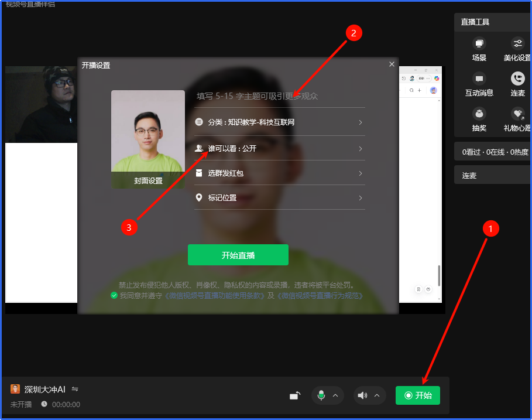Screen dimensions: 532x420
Task: Open the 抽奖 lottery tool
Action: point(479,114)
